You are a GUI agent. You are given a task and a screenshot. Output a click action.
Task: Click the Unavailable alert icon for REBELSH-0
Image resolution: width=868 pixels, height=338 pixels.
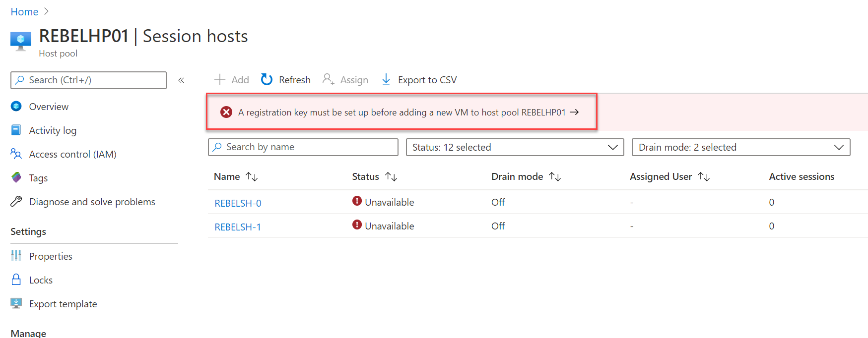point(357,201)
